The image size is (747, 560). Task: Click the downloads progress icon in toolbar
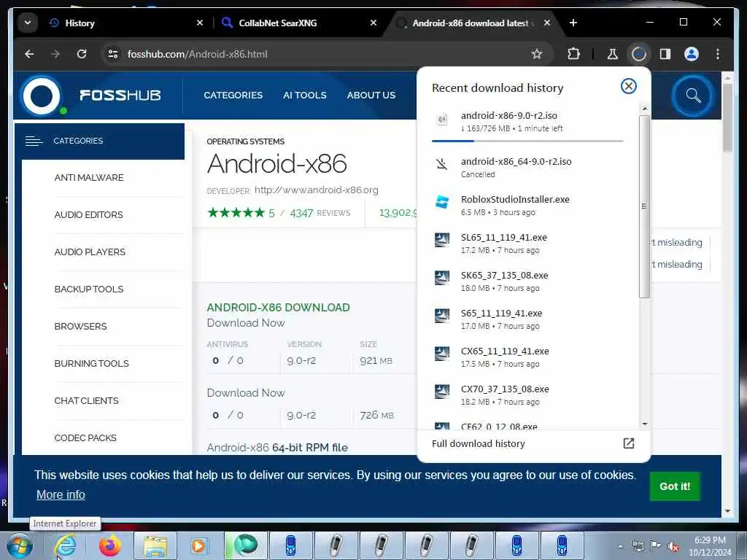[x=639, y=54]
